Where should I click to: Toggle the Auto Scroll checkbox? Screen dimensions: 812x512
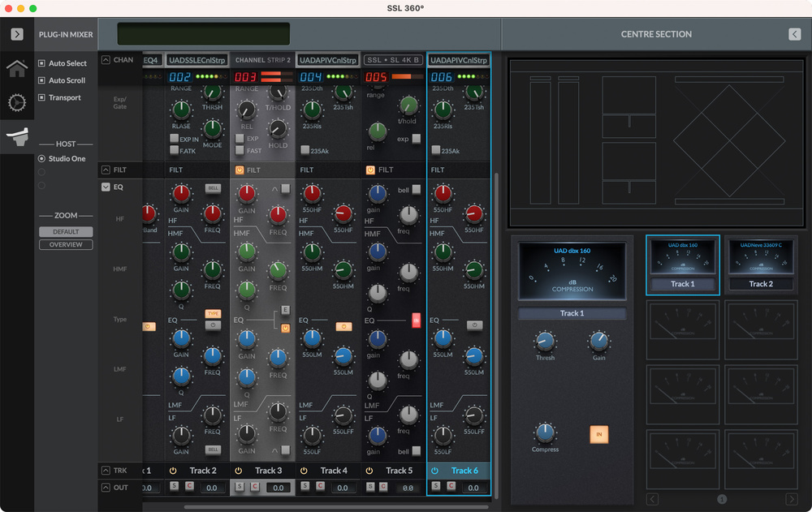click(41, 80)
